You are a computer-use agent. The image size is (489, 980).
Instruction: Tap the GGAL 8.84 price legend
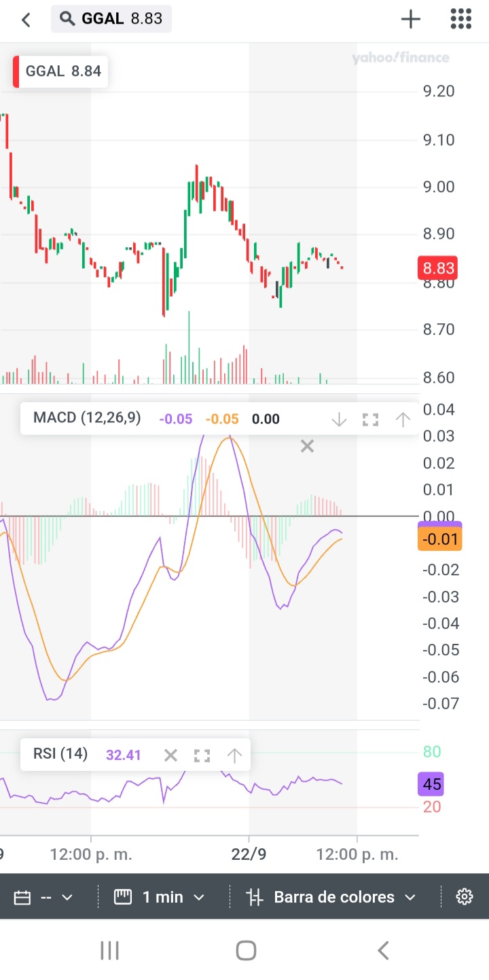tap(60, 71)
